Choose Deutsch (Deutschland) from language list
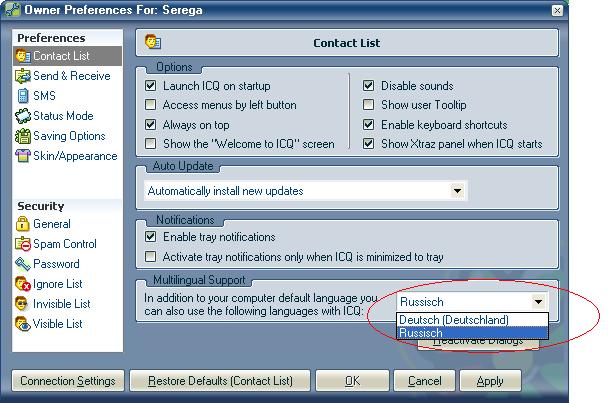Screen dimensions: 612x403 pyautogui.click(x=472, y=320)
